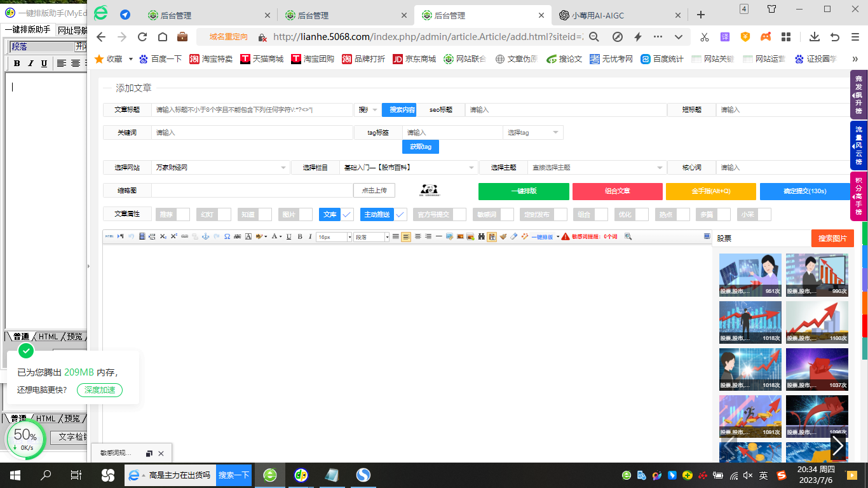The width and height of the screenshot is (868, 488).
Task: Open fullscreen editing via the monitor icon
Action: coord(707,236)
